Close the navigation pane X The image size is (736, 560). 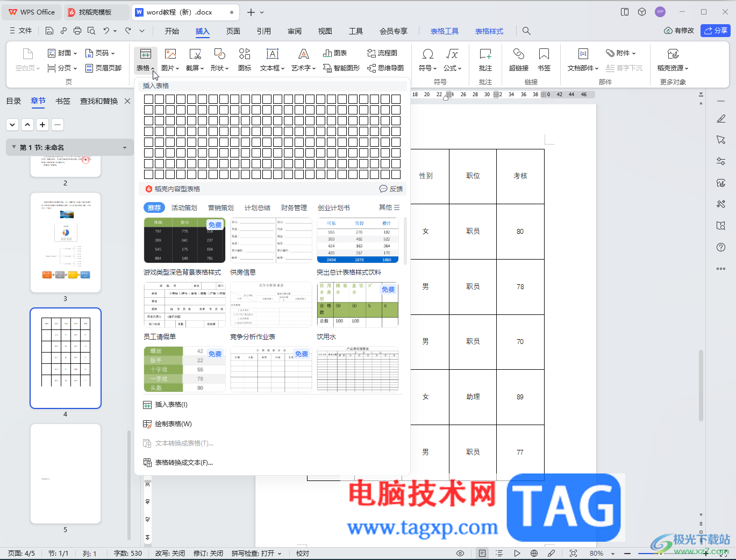point(127,101)
